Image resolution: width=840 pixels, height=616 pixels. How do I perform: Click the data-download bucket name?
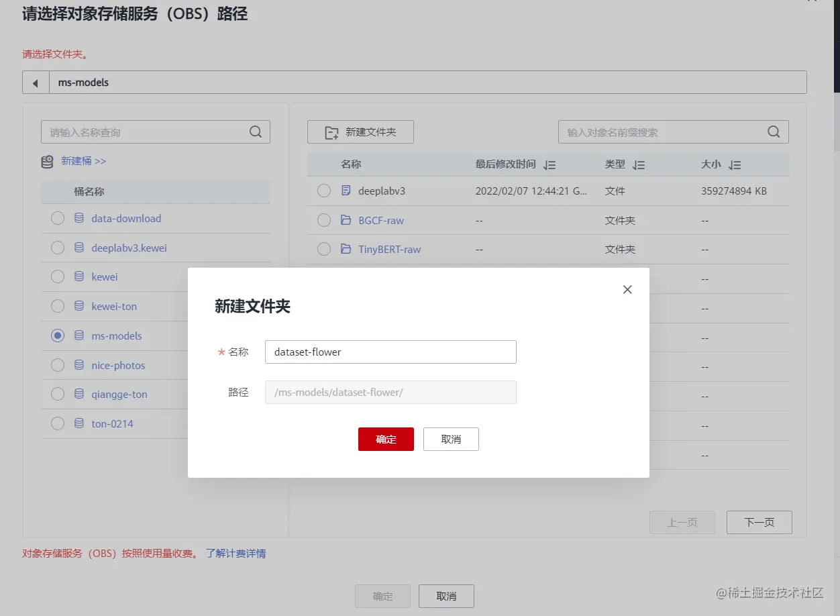(x=126, y=218)
